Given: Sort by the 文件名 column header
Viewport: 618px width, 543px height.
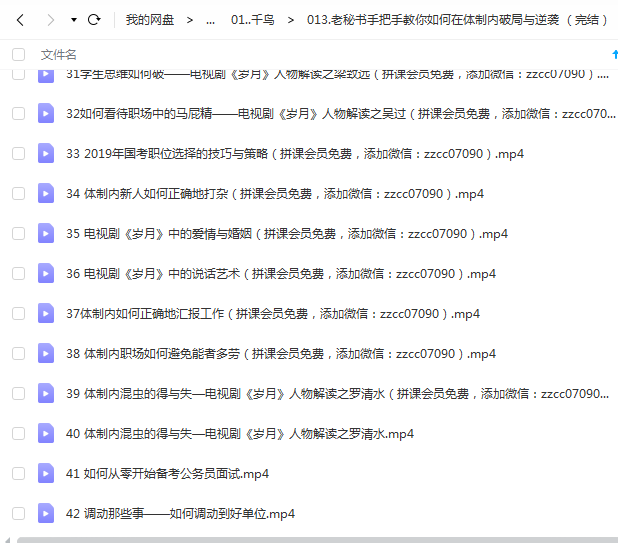Looking at the screenshot, I should point(59,54).
